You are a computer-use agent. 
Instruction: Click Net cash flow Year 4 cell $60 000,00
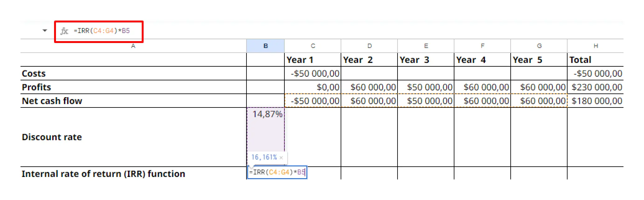pos(482,101)
